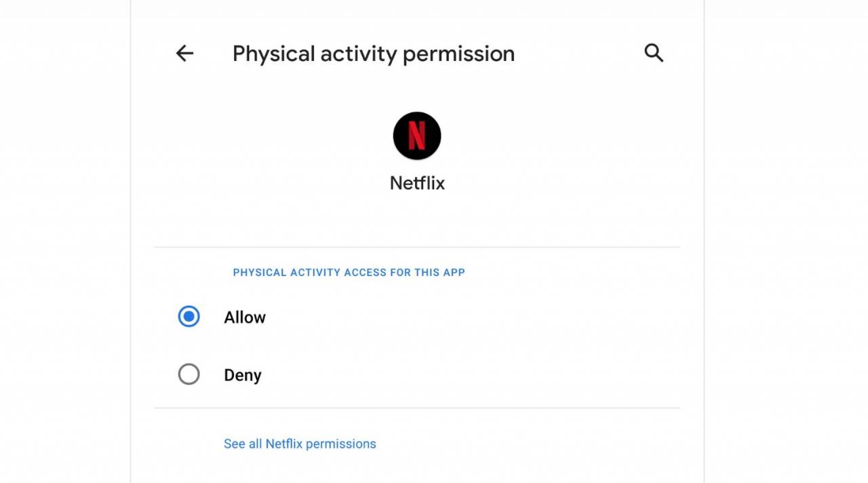Select the Allow radio button
The width and height of the screenshot is (868, 483).
189,317
